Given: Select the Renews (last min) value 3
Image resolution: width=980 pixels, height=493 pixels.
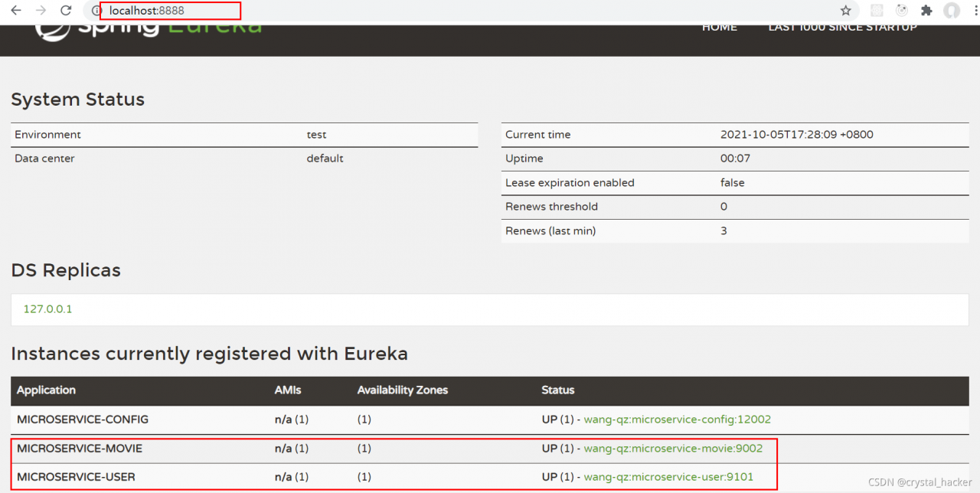Looking at the screenshot, I should tap(724, 230).
